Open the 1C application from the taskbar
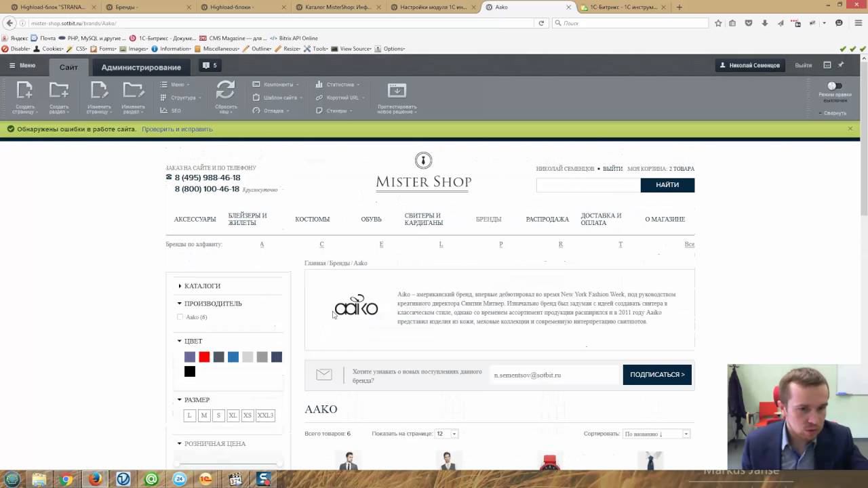868x488 pixels. click(205, 479)
